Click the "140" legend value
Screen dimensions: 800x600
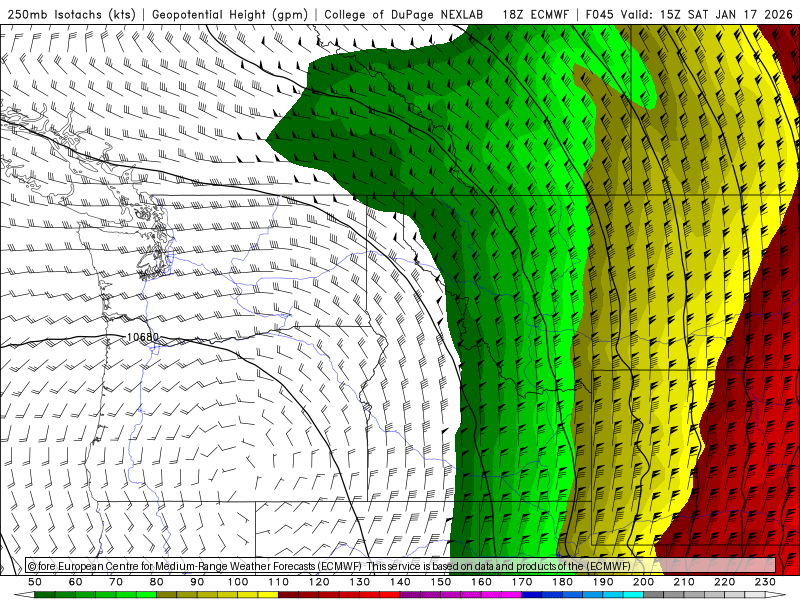coord(401,582)
